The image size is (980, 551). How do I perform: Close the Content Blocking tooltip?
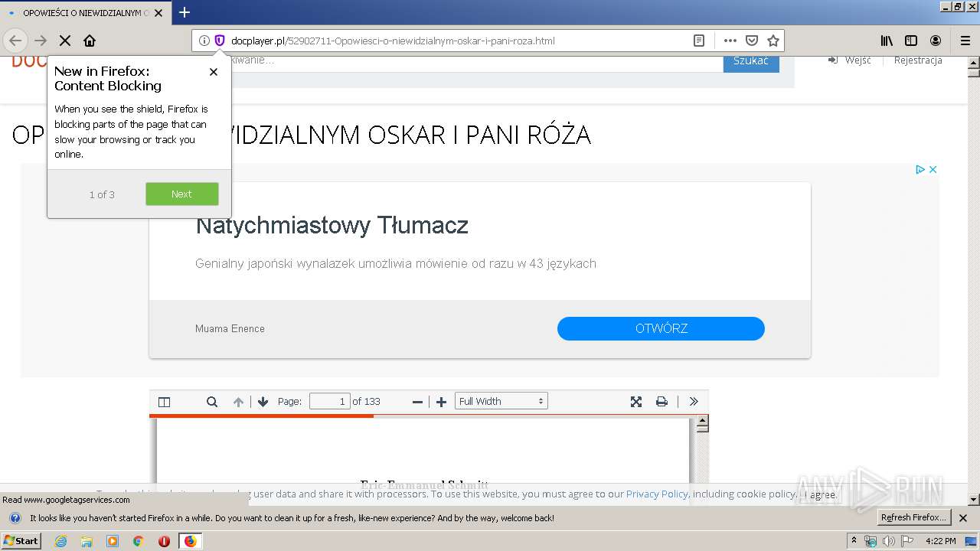coord(214,72)
